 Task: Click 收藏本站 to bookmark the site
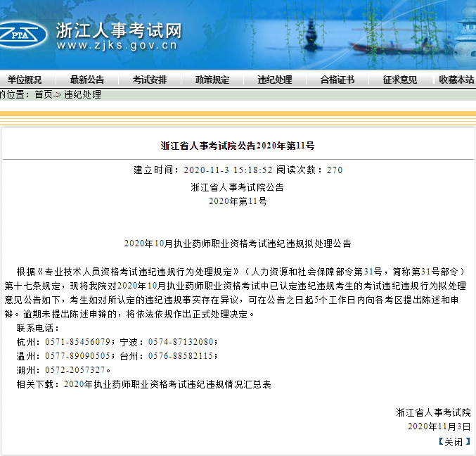coord(456,80)
